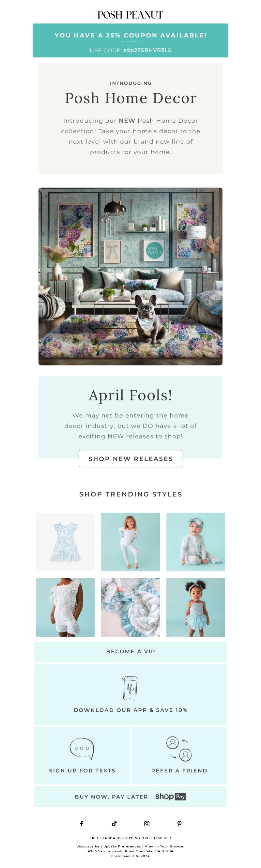261x868 pixels.
Task: Click the 25% coupon banner
Action: pyautogui.click(x=130, y=40)
